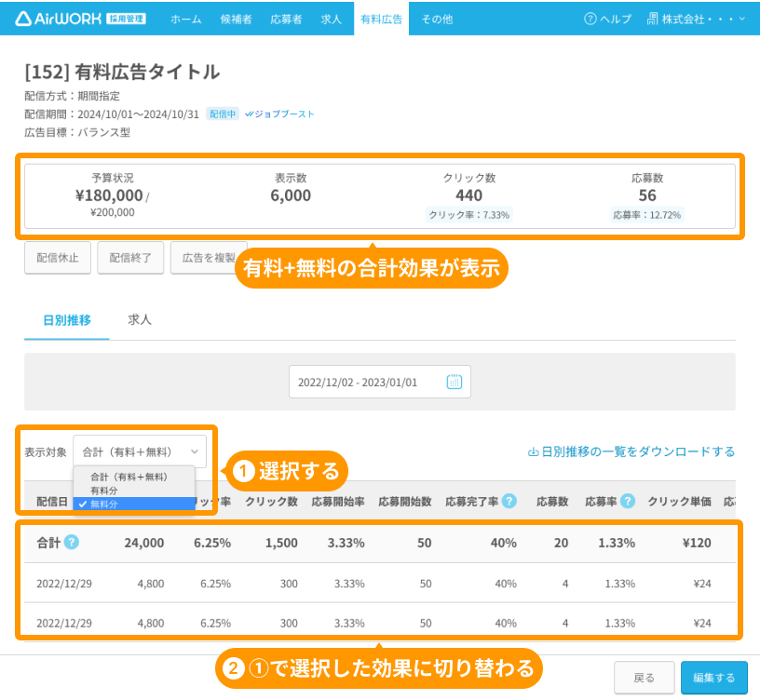Screen dimensions: 760x700
Task: Click the ヘルプ text link
Action: click(x=616, y=19)
